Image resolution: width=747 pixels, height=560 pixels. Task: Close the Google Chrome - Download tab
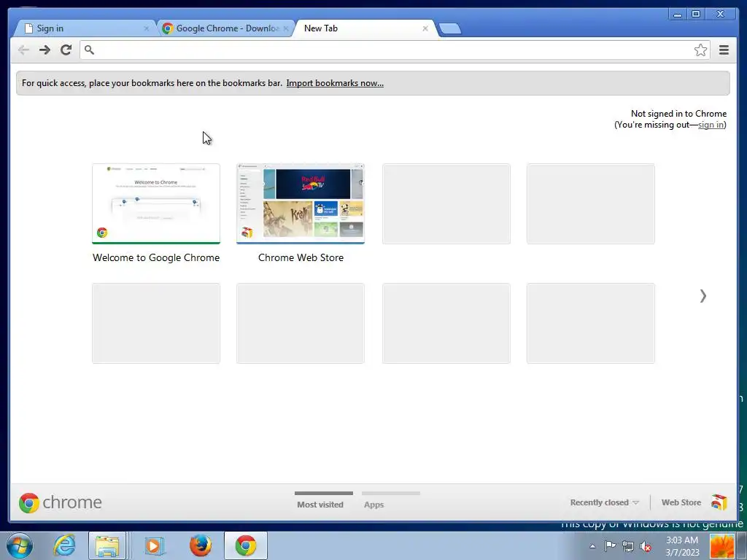[286, 28]
